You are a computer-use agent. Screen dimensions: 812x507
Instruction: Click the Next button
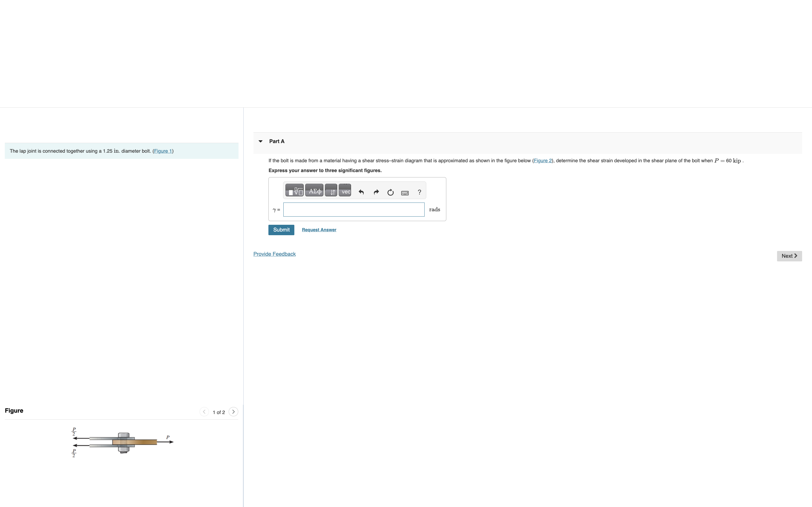pyautogui.click(x=789, y=256)
